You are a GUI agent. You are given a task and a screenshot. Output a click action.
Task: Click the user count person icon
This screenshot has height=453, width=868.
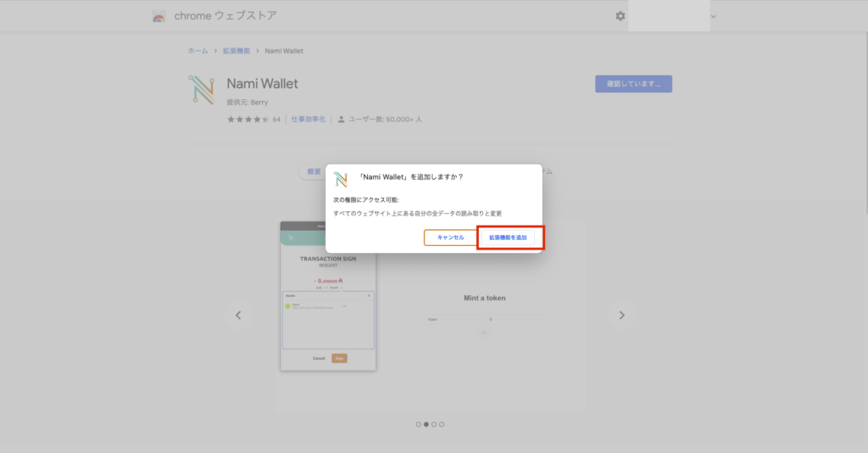[341, 119]
